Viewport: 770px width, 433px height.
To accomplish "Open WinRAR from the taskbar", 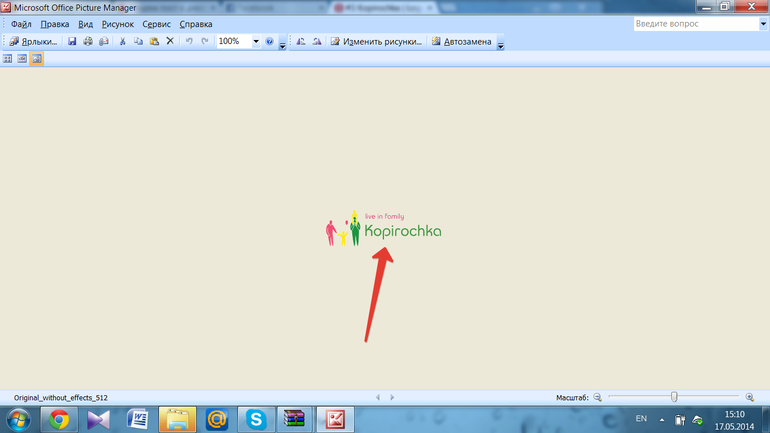I will tap(295, 420).
